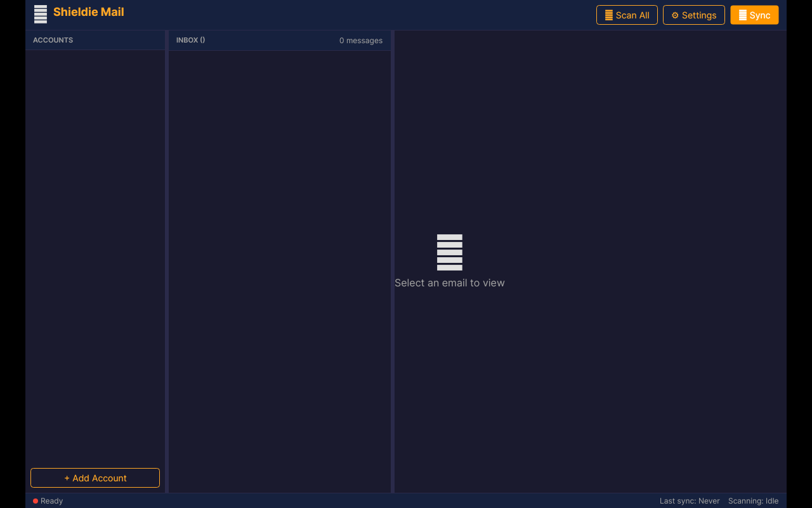Viewport: 812px width, 508px height.
Task: Click the Shieldie Mail title text
Action: [88, 12]
